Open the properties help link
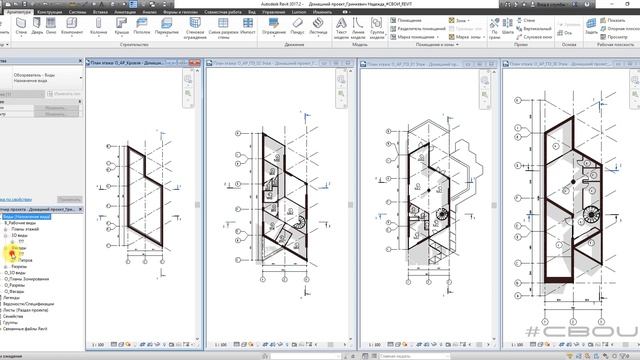 click(x=16, y=200)
